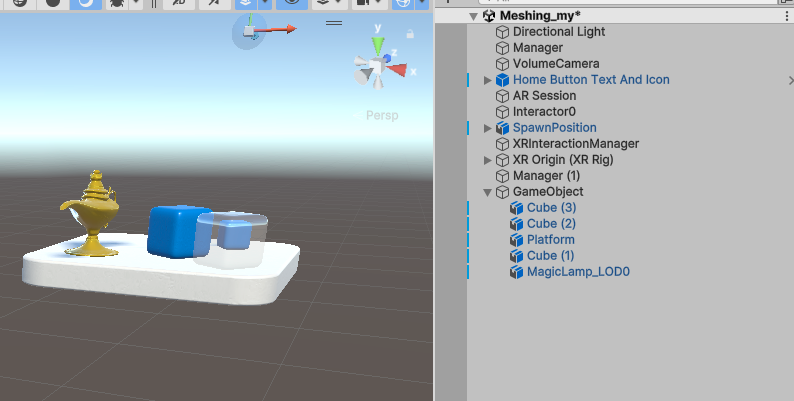The height and width of the screenshot is (401, 794).
Task: Click the Cube (3) prefab icon
Action: coord(517,208)
